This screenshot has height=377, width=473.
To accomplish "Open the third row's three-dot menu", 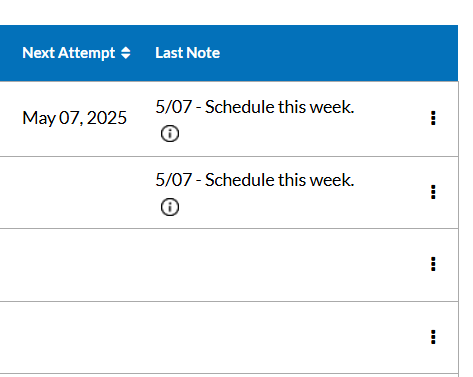I will (x=433, y=264).
